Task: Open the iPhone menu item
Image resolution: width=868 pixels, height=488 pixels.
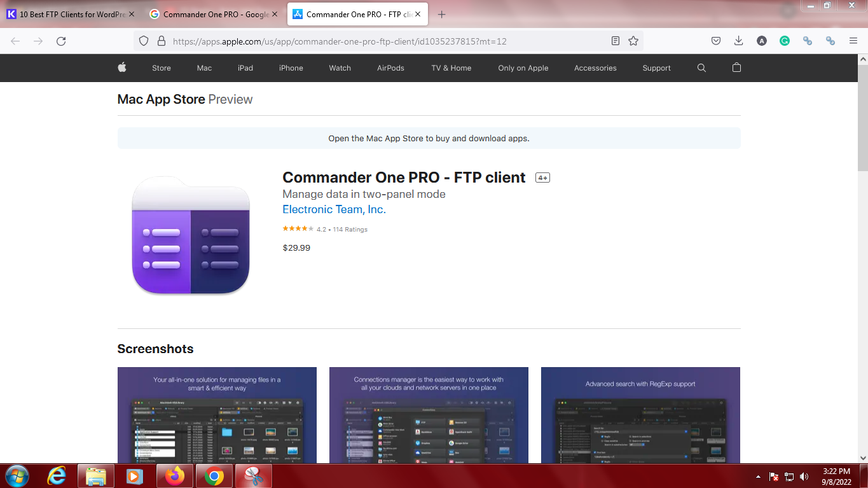Action: click(x=291, y=68)
